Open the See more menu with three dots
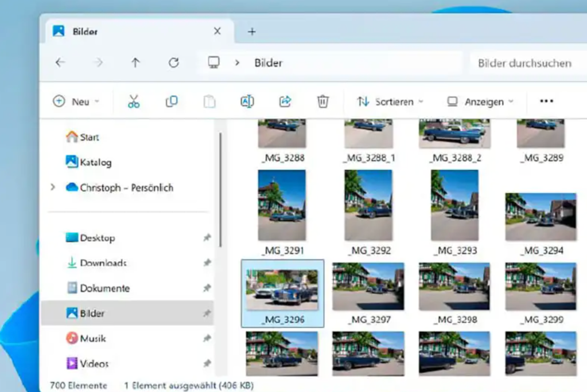Image resolution: width=587 pixels, height=392 pixels. coord(546,101)
